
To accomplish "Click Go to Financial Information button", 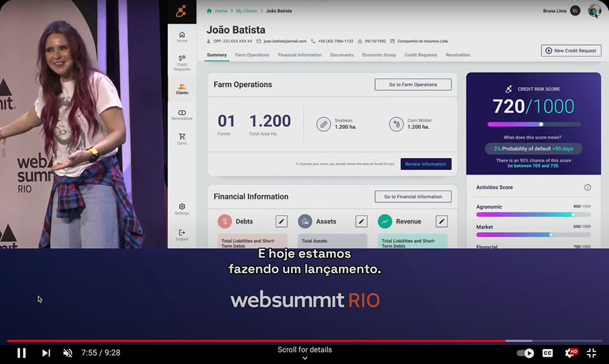I will 413,197.
